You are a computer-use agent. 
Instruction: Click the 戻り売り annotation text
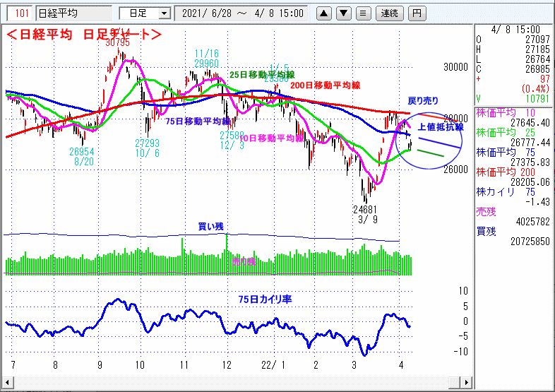(x=423, y=101)
